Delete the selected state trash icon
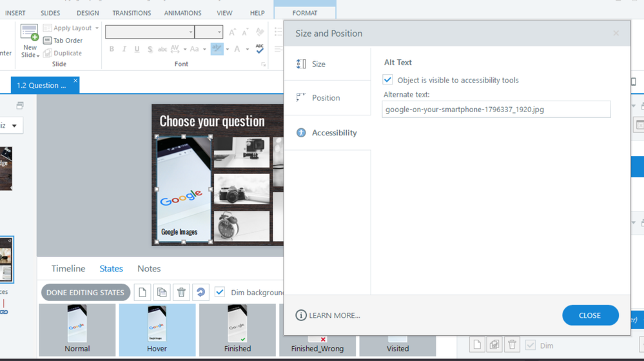Image resolution: width=644 pixels, height=361 pixels. point(181,293)
